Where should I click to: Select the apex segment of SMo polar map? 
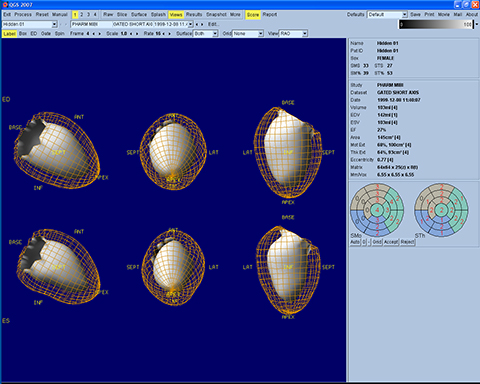click(x=377, y=210)
